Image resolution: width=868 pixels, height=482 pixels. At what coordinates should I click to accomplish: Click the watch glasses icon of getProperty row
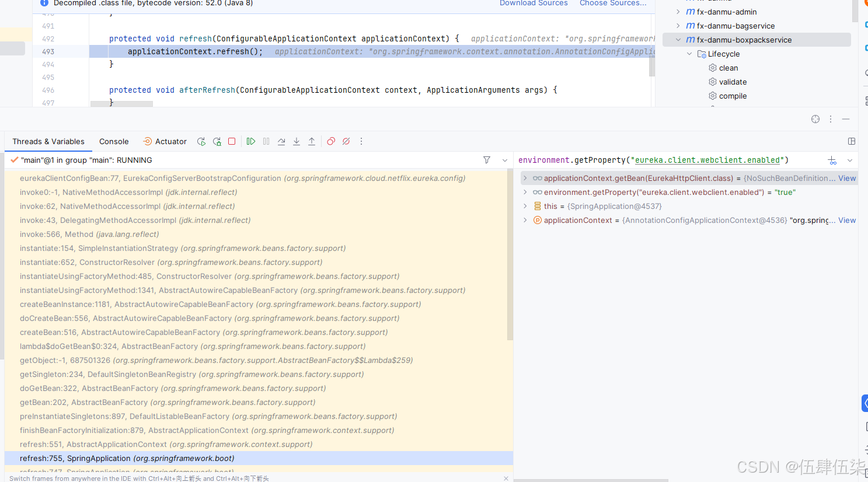point(537,192)
